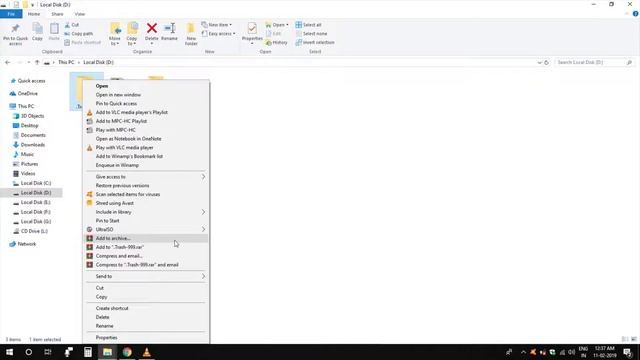Screen dimensions: 640x360
Task: Click History in the ribbon
Action: tap(276, 42)
